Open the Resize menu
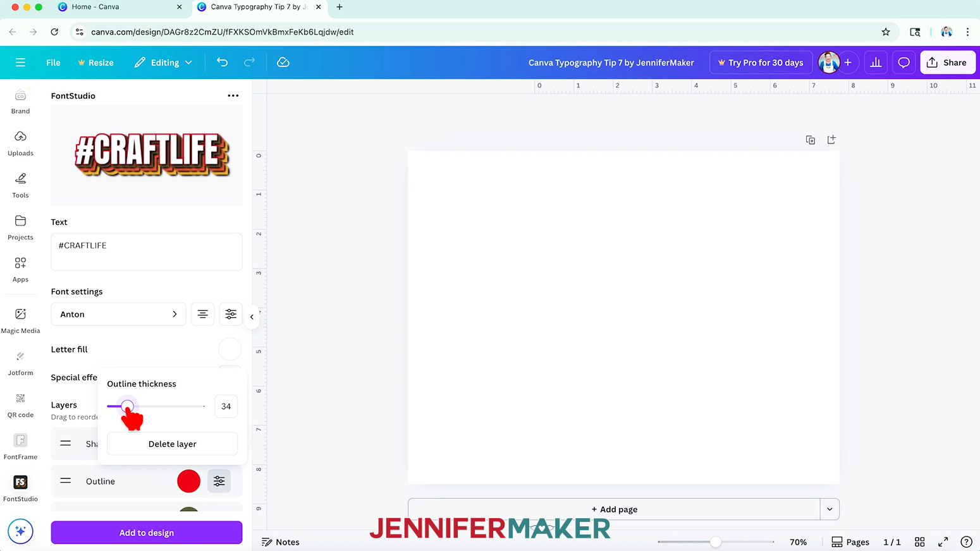Image resolution: width=980 pixels, height=551 pixels. (95, 63)
